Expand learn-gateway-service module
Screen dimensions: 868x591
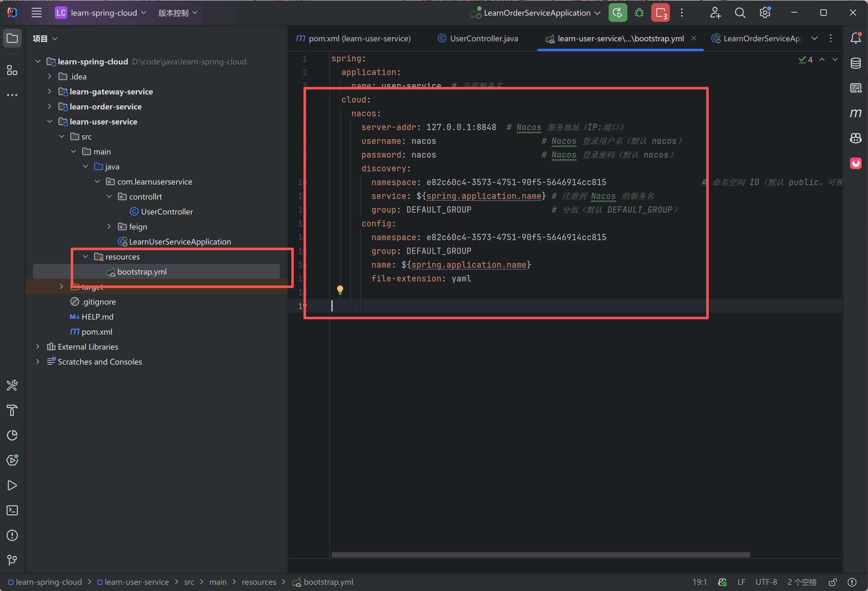click(x=49, y=92)
